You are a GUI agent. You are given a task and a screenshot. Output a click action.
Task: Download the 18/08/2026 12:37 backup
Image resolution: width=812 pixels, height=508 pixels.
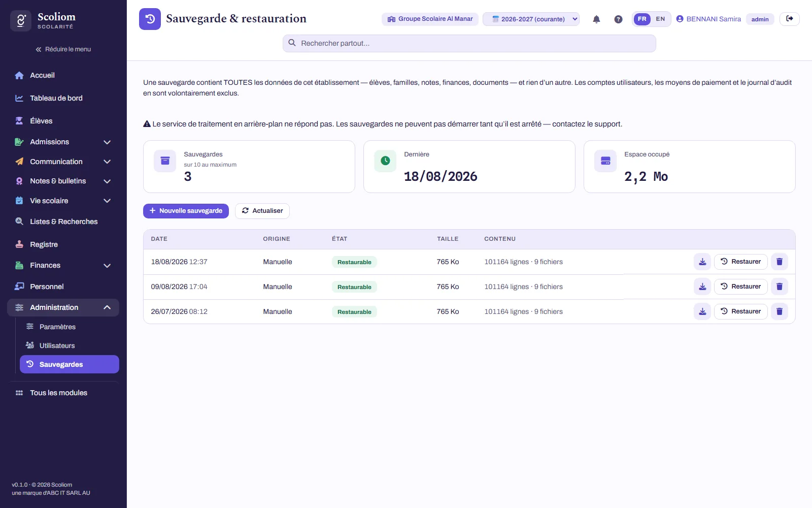pyautogui.click(x=702, y=262)
